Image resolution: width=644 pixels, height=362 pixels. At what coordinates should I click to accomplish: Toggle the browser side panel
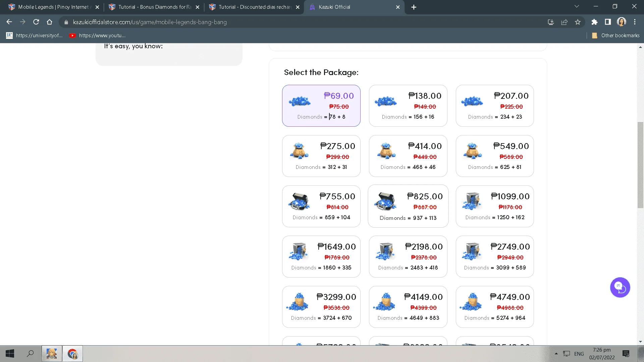[608, 22]
